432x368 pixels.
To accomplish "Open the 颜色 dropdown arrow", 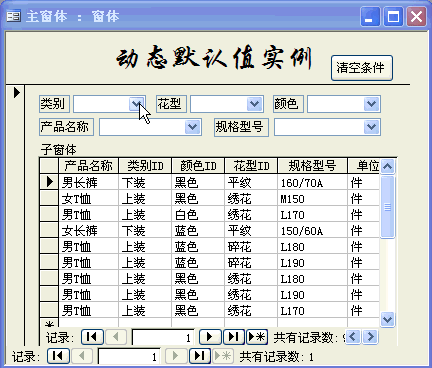I will 372,104.
